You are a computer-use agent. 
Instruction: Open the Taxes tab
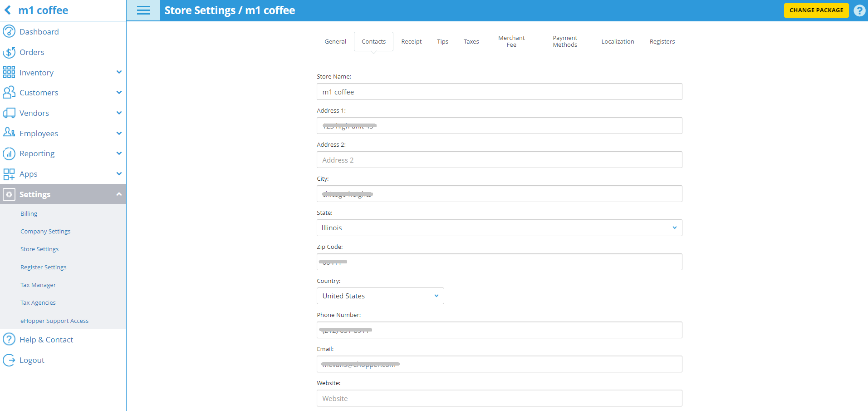click(x=471, y=42)
